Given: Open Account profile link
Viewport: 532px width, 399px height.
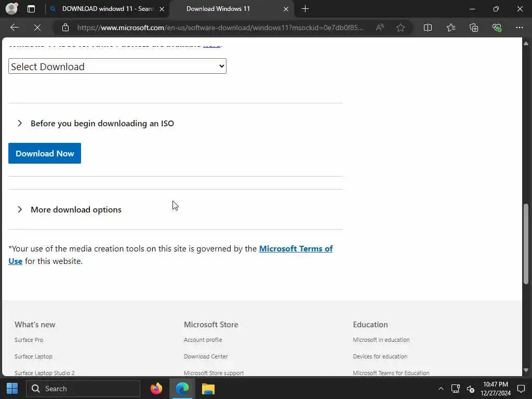Looking at the screenshot, I should pos(203,340).
